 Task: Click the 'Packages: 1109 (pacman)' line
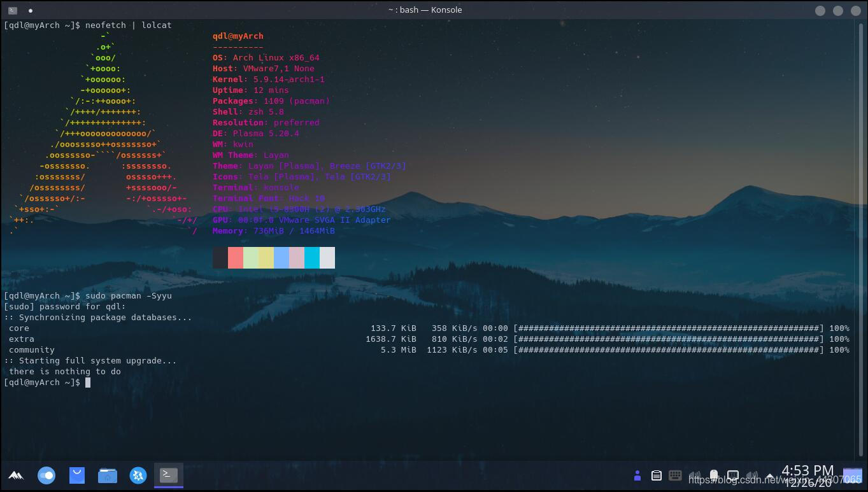pos(271,101)
